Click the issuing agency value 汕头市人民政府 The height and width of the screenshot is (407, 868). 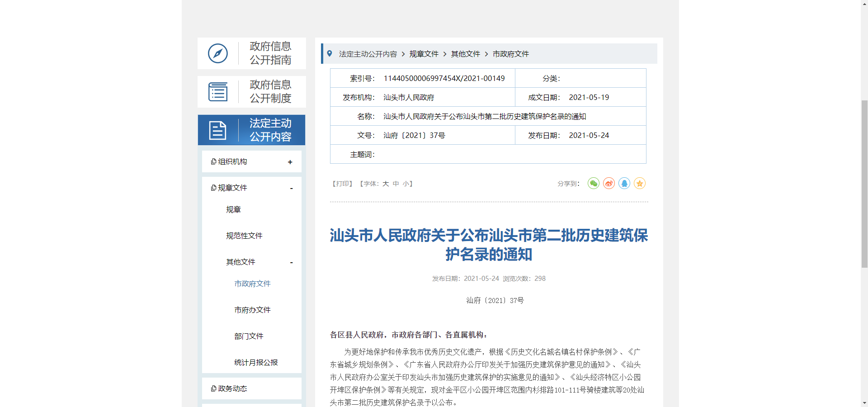(409, 97)
